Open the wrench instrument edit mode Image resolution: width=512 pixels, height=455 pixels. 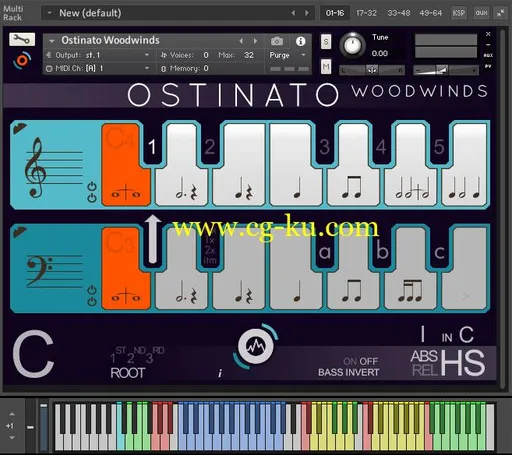[22, 40]
